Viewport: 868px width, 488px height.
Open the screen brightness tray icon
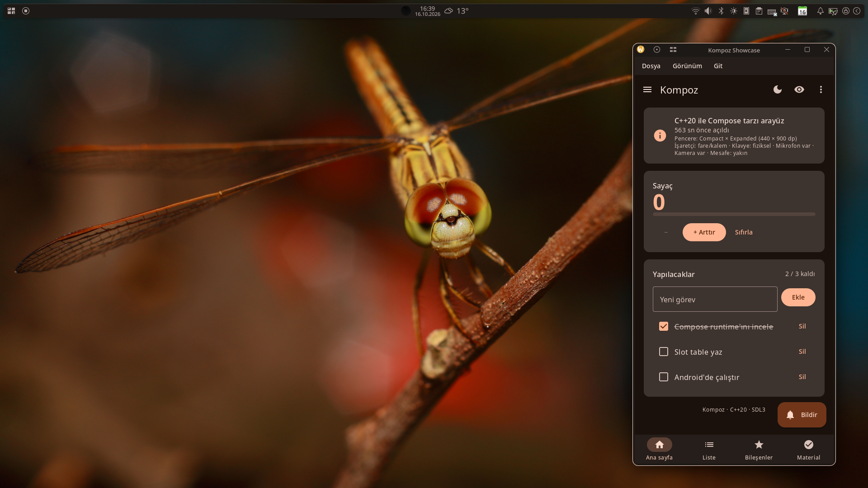tap(734, 11)
